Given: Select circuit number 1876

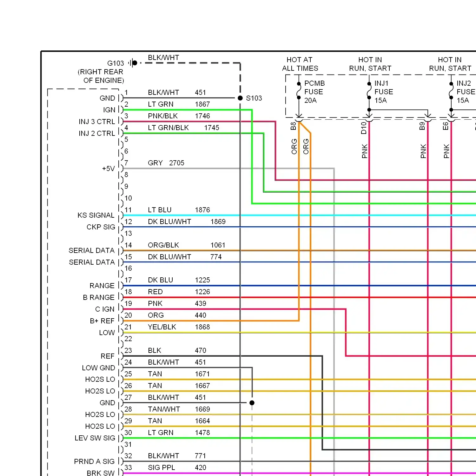Looking at the screenshot, I should tap(202, 210).
